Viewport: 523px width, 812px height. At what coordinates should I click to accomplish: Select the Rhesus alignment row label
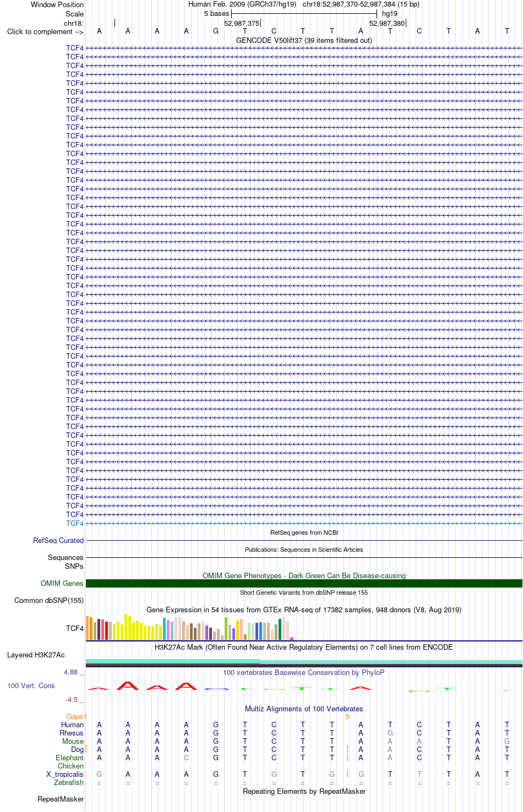point(72,733)
